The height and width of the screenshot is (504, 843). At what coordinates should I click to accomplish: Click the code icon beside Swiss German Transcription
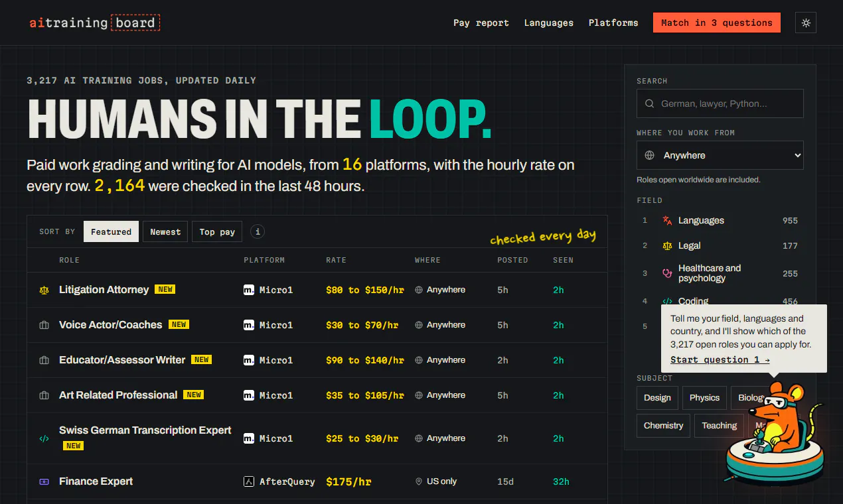[x=44, y=438]
